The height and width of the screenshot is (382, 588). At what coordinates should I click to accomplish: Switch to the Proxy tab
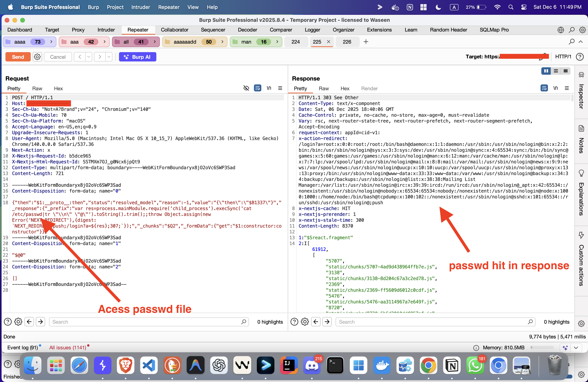coord(78,30)
